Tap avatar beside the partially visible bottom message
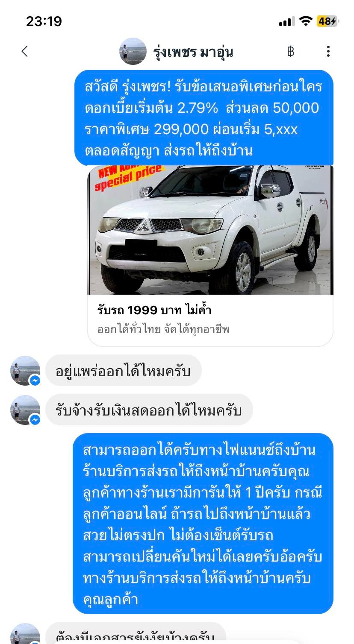Screen dimensions: 354x644 25,634
